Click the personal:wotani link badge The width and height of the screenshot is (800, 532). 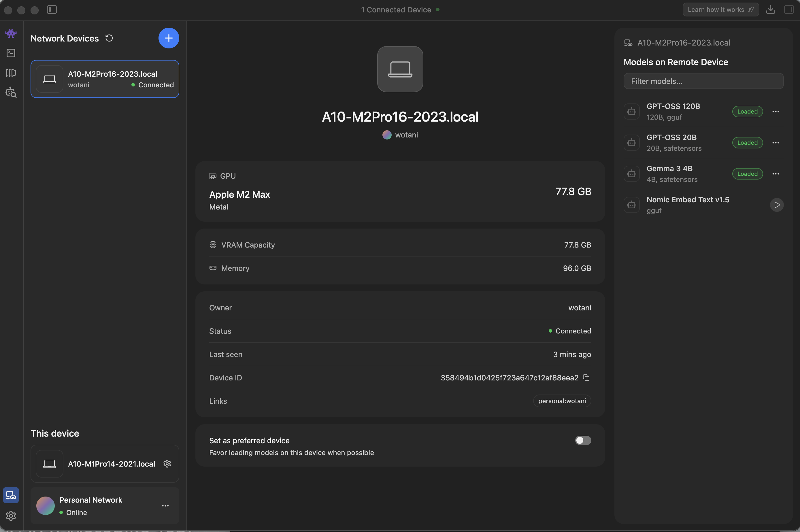(562, 401)
